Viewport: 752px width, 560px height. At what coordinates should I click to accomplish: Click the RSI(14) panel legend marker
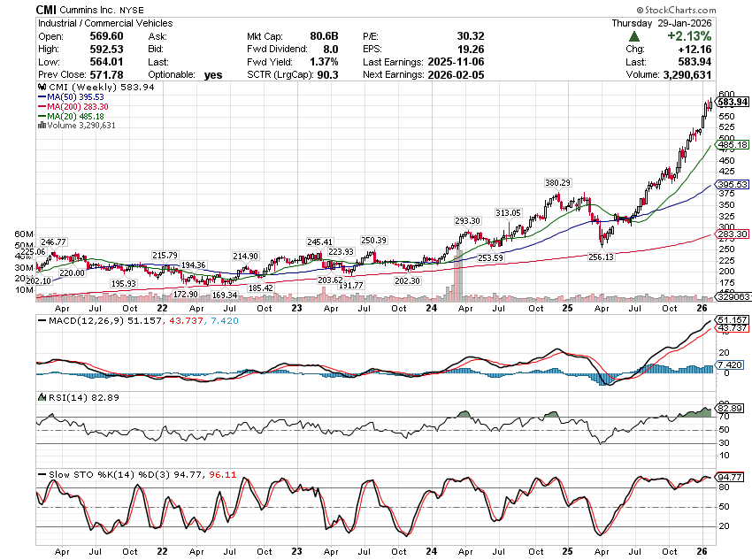point(40,397)
